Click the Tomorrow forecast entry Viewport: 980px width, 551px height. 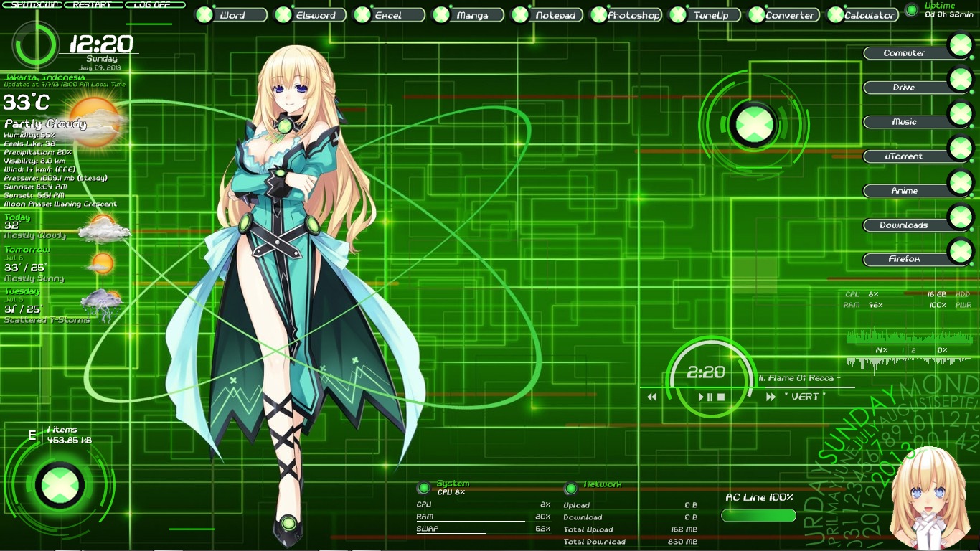coord(59,263)
